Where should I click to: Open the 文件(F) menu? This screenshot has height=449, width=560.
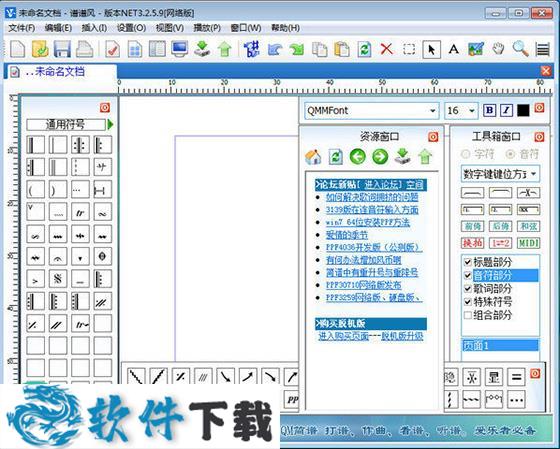click(21, 28)
